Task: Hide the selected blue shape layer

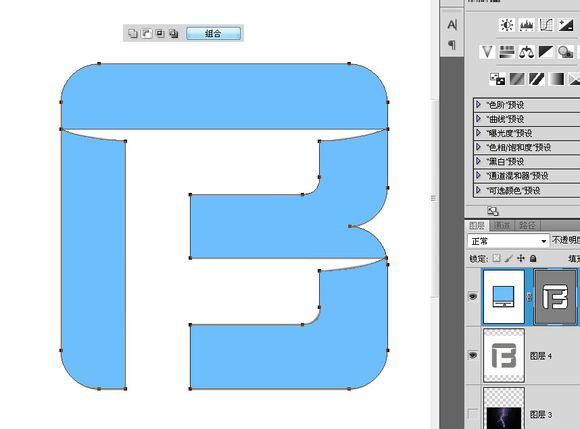Action: click(x=472, y=296)
